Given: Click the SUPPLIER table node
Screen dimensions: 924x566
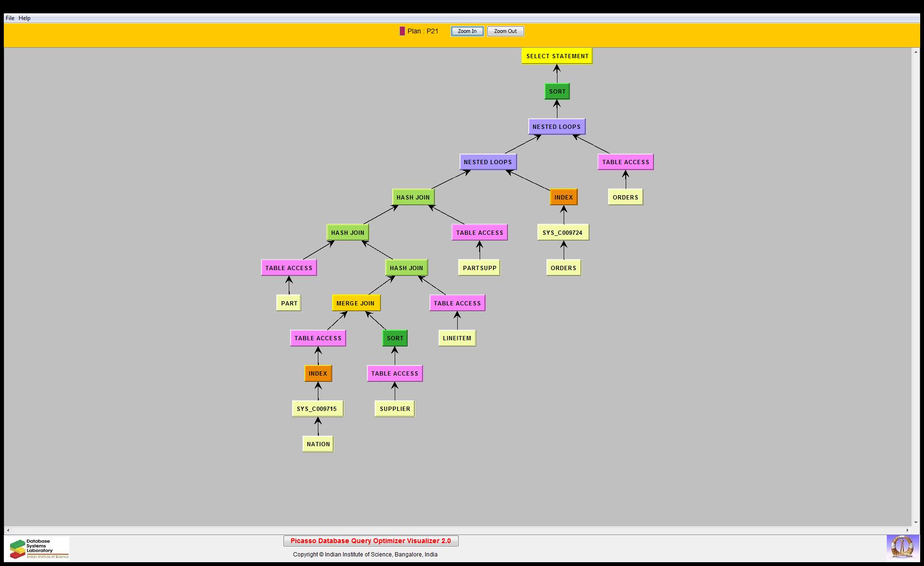Looking at the screenshot, I should coord(395,409).
